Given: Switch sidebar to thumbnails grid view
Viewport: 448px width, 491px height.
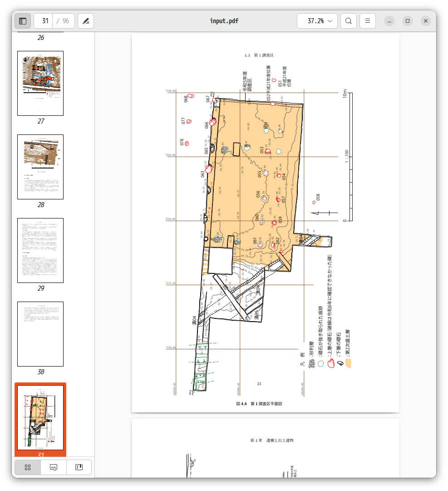Looking at the screenshot, I should click(x=28, y=467).
